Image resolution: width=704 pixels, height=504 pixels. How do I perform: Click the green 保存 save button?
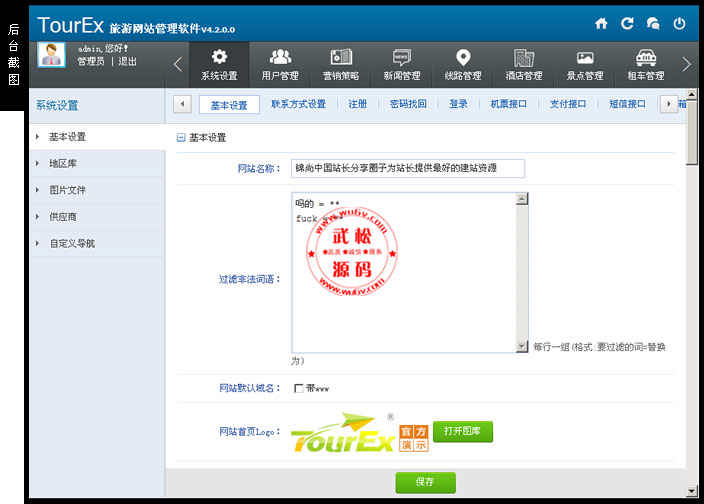pyautogui.click(x=425, y=482)
